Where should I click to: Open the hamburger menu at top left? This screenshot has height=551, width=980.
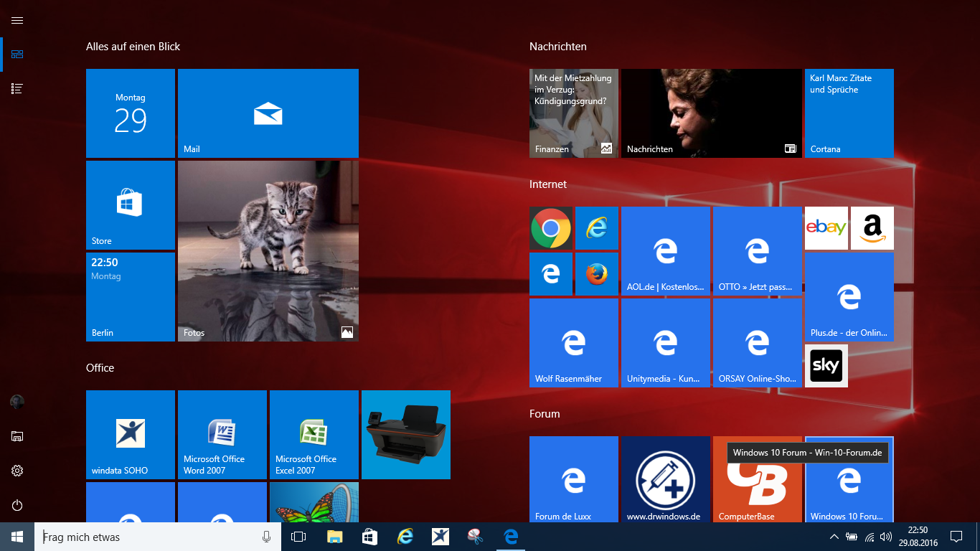pos(17,20)
